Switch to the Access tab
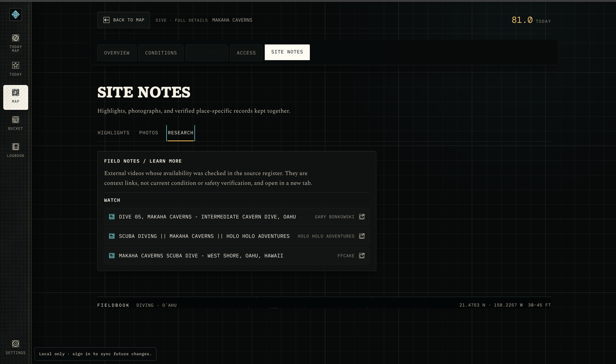Viewport: 616px width, 364px height. click(x=246, y=53)
